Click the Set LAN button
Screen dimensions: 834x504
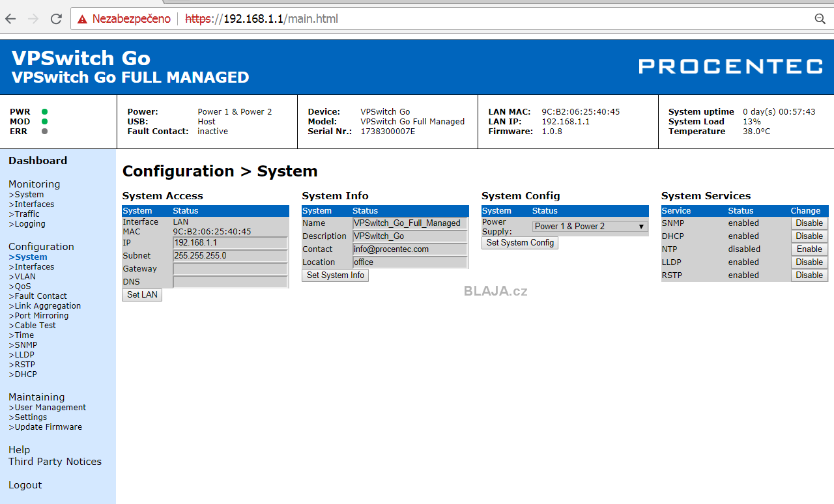142,295
